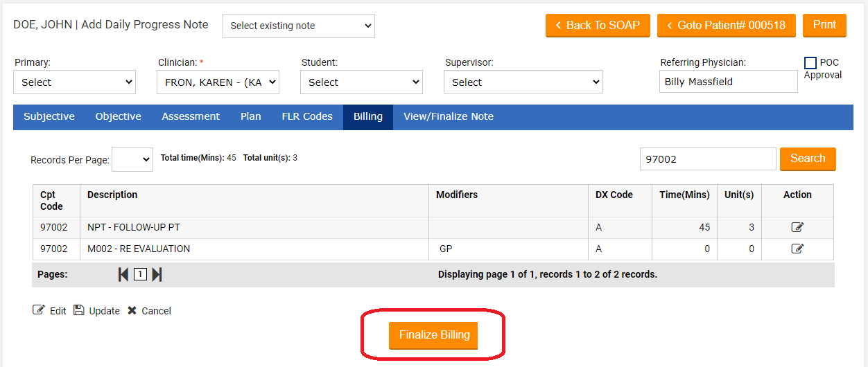Click the Cancel X icon
The height and width of the screenshot is (367, 868).
click(x=132, y=310)
